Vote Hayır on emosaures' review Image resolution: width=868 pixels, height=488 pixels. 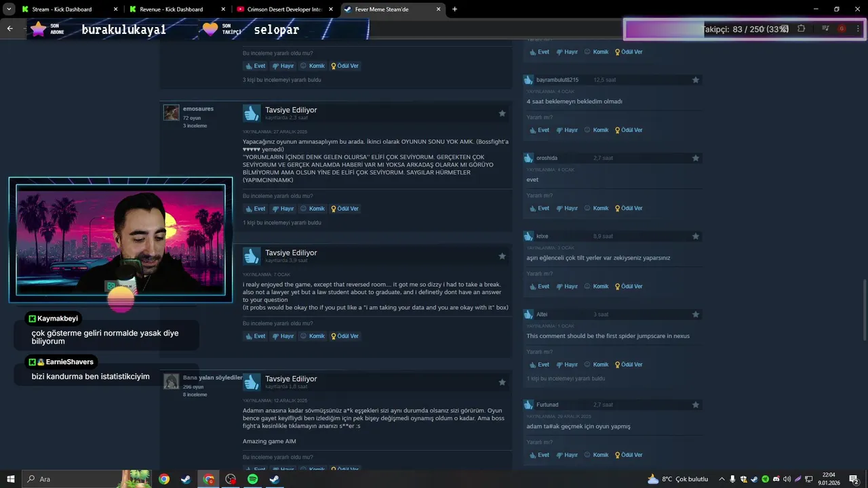click(x=283, y=209)
